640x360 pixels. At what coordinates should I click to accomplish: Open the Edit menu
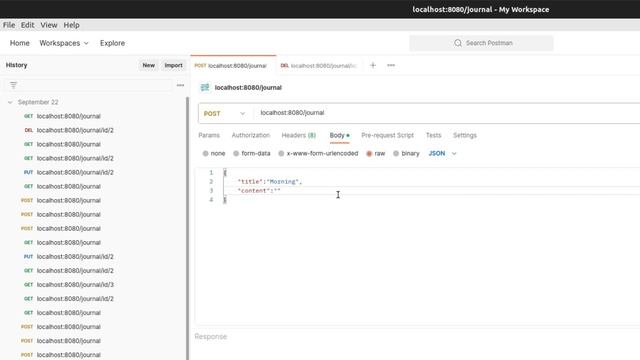tap(27, 25)
